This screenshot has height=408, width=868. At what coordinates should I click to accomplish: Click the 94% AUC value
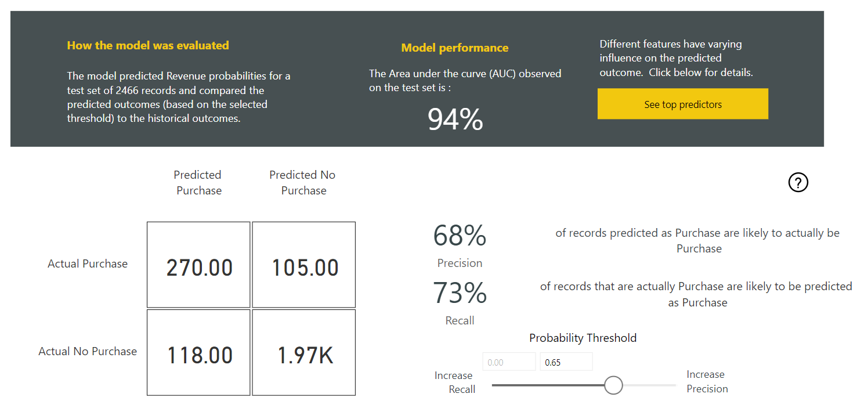coord(455,120)
